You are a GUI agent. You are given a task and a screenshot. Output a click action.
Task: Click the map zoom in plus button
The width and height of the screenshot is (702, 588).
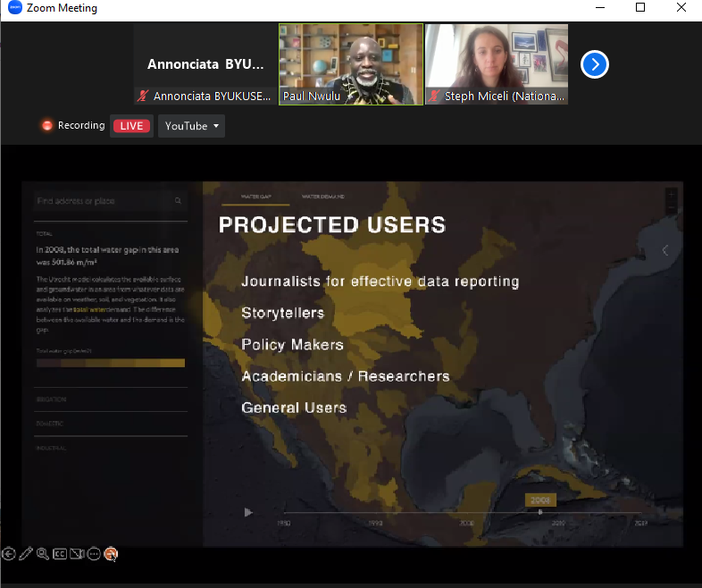(671, 194)
